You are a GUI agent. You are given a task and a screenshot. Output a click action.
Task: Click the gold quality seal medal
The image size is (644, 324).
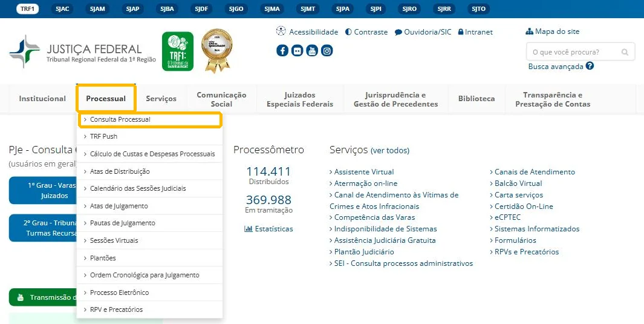[x=217, y=51]
